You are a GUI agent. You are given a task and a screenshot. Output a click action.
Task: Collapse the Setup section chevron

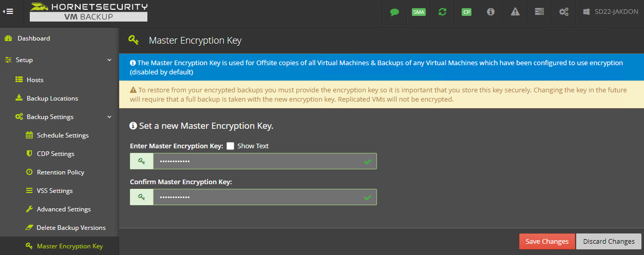click(x=109, y=60)
